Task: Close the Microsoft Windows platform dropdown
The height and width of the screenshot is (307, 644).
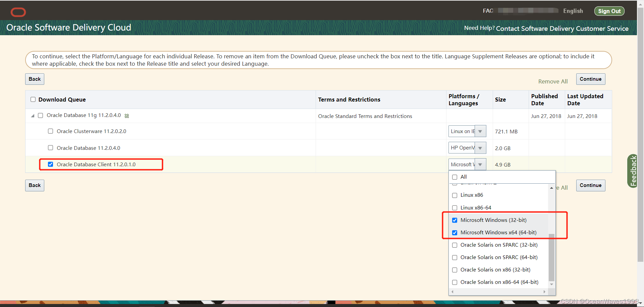Action: [480, 165]
